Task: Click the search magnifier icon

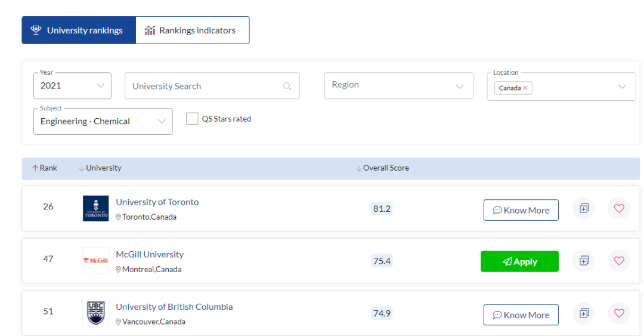Action: click(x=287, y=86)
